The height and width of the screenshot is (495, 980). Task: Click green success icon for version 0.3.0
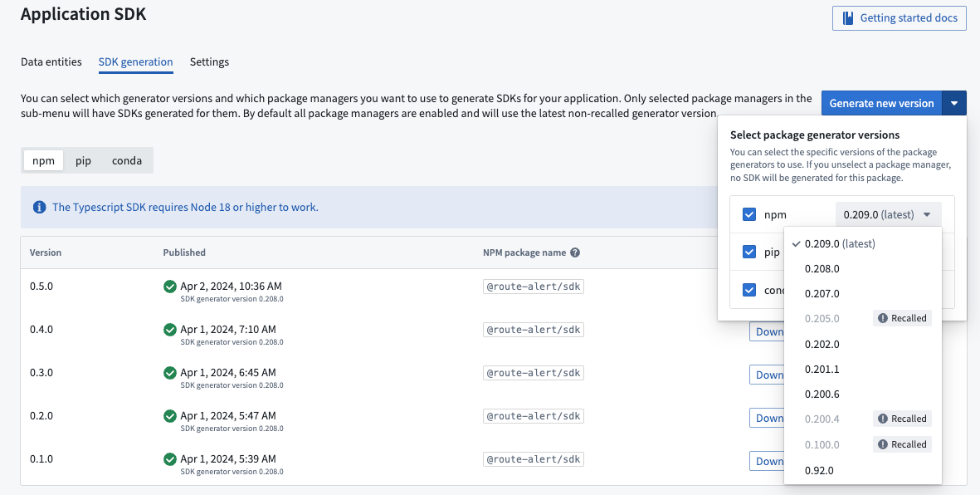point(169,373)
